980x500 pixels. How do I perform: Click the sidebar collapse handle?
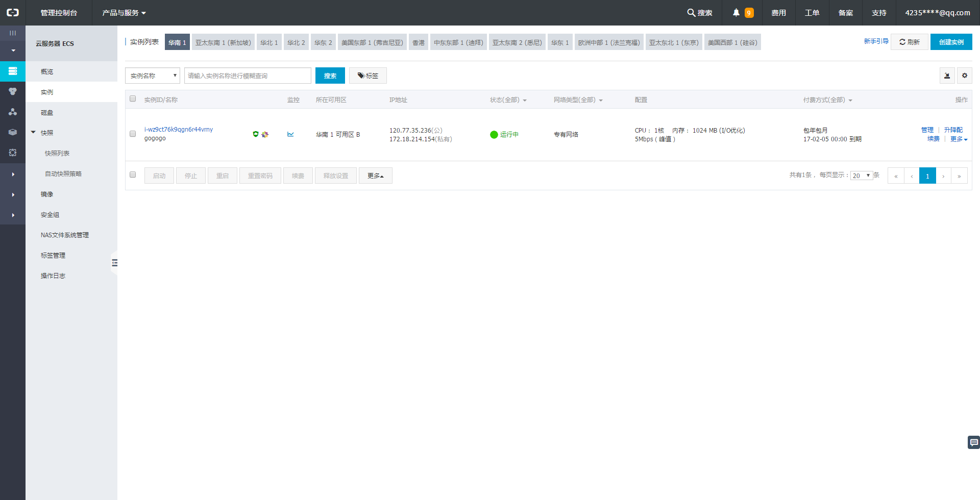tap(114, 263)
